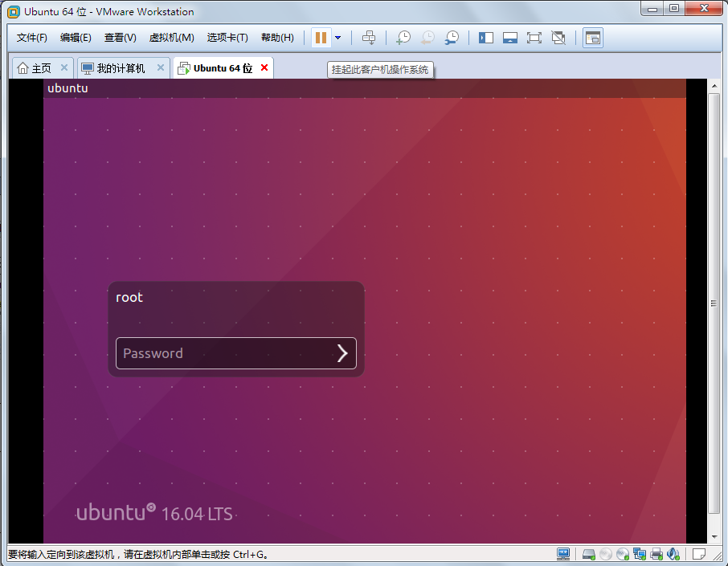
Task: Open the 查看(V) menu
Action: click(120, 38)
